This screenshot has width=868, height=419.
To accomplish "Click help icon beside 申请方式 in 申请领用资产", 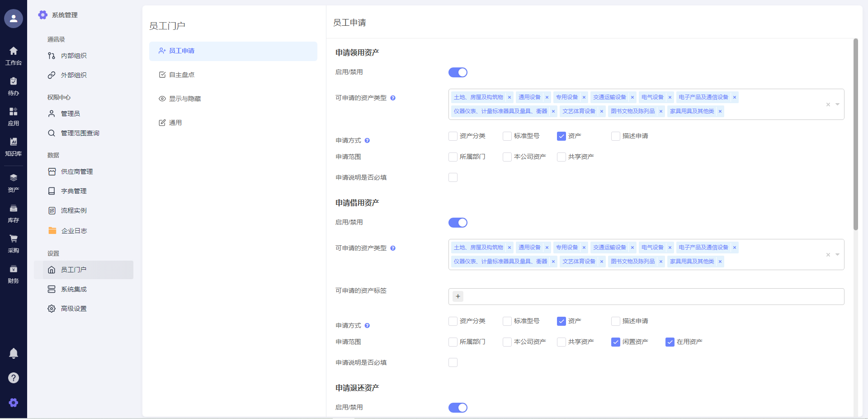I will click(x=367, y=141).
